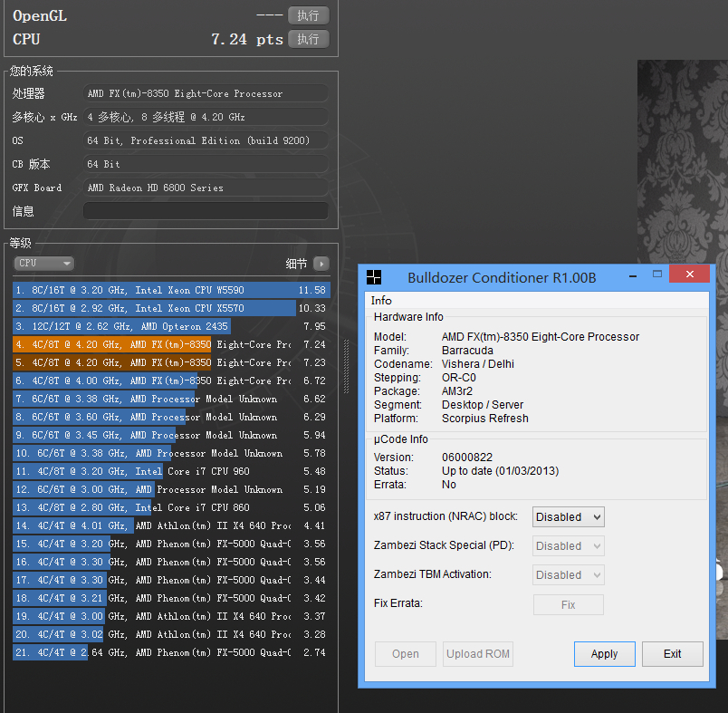Select ranking row 15 Phenom FX-5000 at 3.20 GHz

[171, 544]
